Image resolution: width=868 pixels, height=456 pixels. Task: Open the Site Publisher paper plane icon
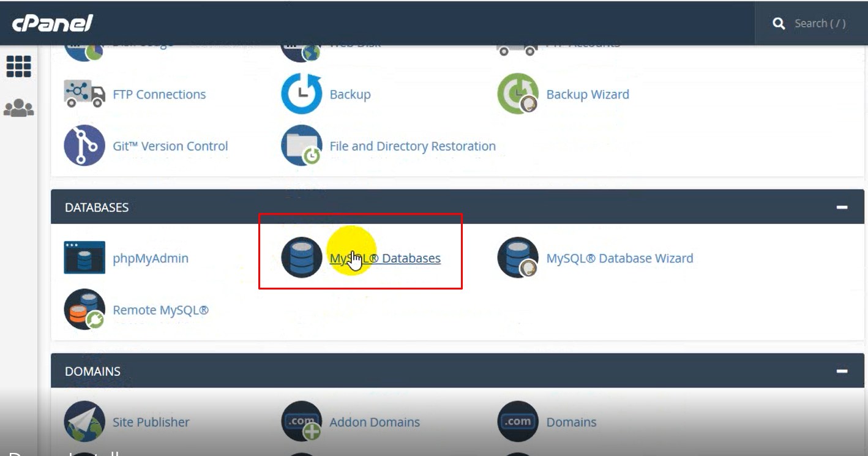[x=84, y=422]
